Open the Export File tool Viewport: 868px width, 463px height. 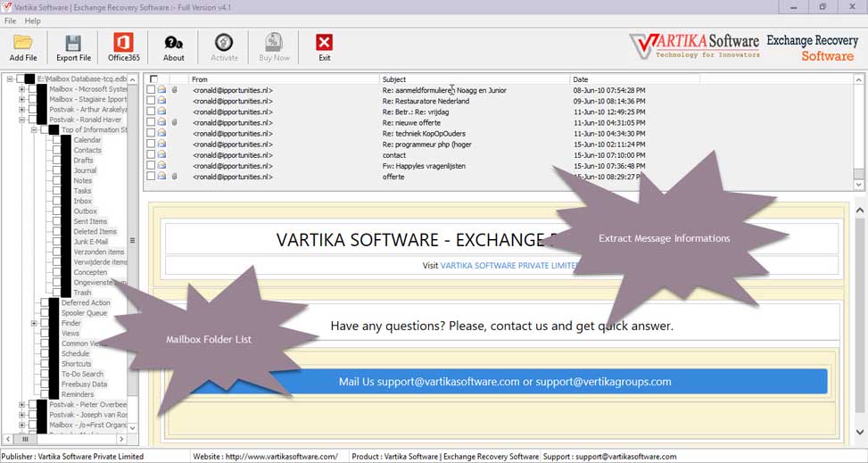[73, 47]
